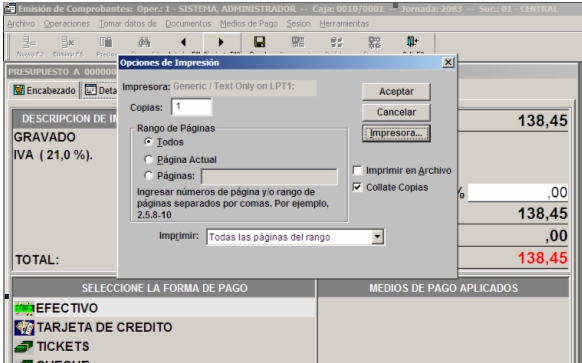
Task: Click the Aceptar button
Action: click(x=396, y=92)
